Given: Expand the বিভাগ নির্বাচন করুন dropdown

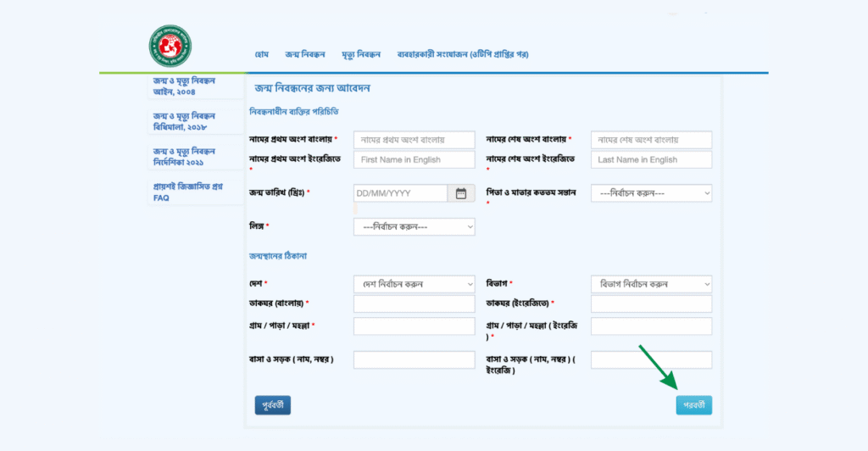Looking at the screenshot, I should pyautogui.click(x=651, y=283).
